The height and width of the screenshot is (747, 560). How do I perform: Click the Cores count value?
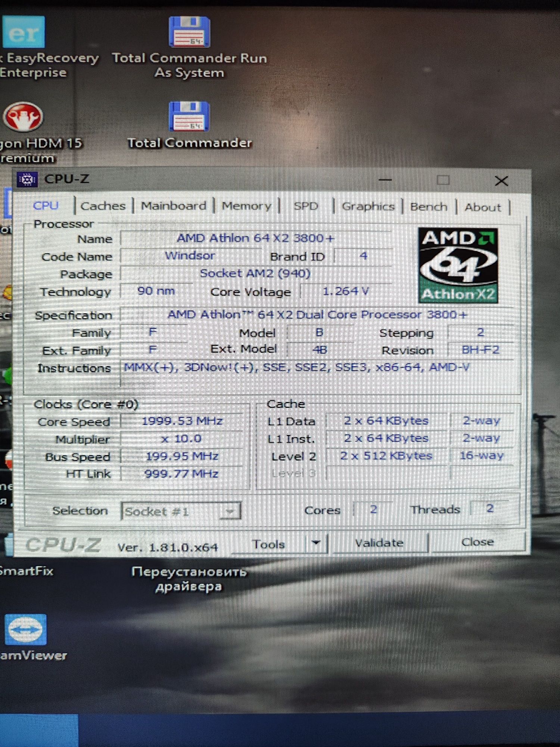click(x=373, y=509)
